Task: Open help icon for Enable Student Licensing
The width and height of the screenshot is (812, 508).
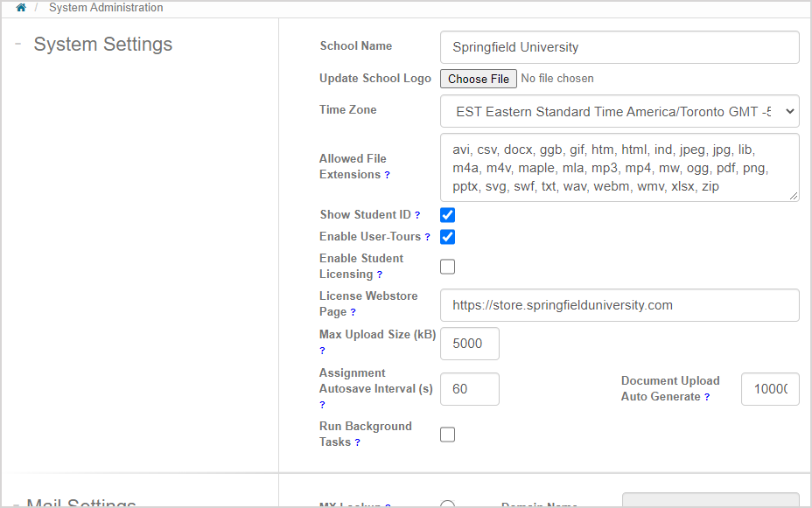Action: pyautogui.click(x=380, y=275)
